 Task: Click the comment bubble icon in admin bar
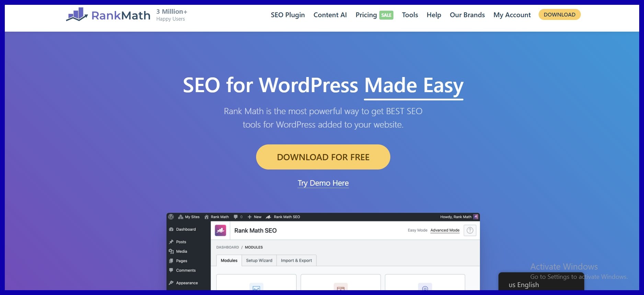point(235,217)
